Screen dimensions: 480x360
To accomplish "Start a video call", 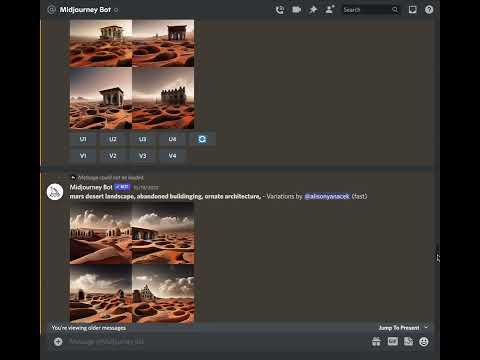I will [x=296, y=10].
